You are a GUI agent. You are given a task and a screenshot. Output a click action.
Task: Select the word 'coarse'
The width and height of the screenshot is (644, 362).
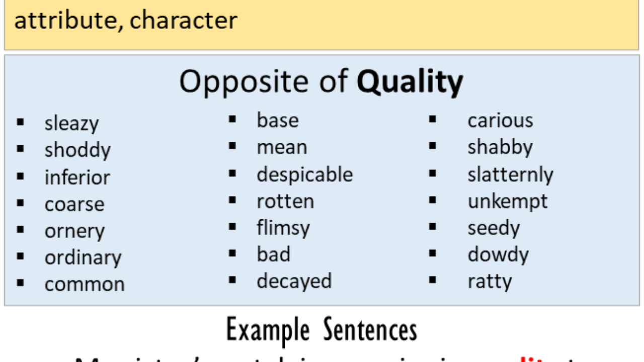point(74,204)
